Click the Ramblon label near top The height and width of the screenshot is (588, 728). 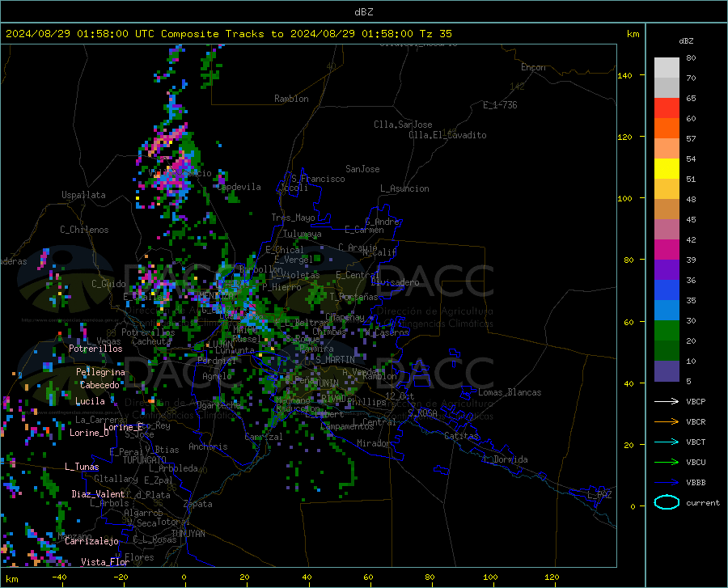click(x=291, y=99)
